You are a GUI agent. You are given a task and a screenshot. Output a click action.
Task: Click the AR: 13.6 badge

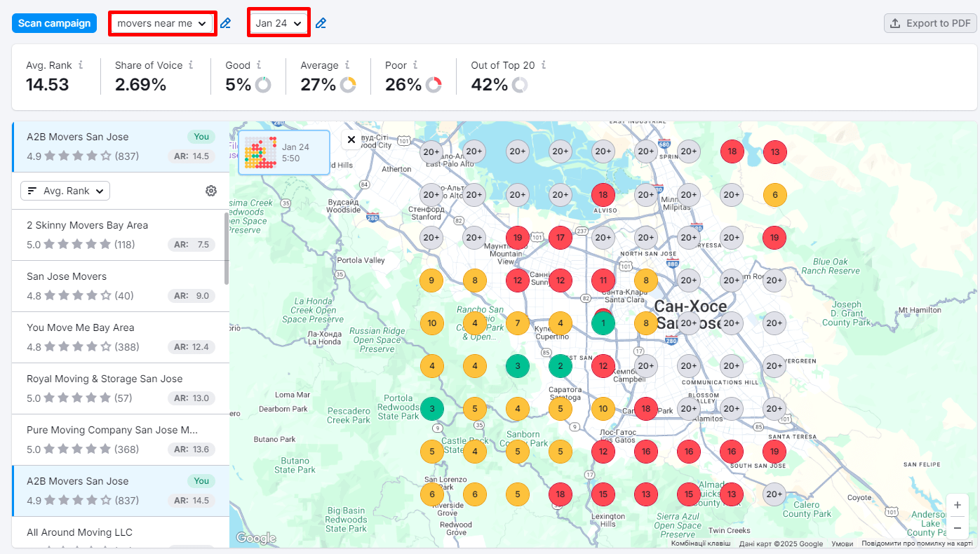pos(191,450)
